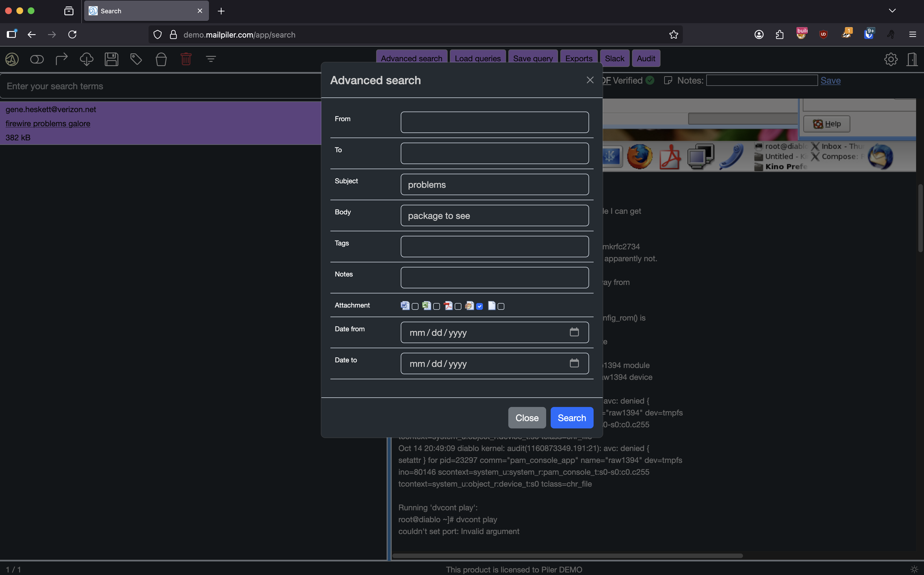This screenshot has height=575, width=924.
Task: Open the Date to calendar picker
Action: click(x=574, y=363)
